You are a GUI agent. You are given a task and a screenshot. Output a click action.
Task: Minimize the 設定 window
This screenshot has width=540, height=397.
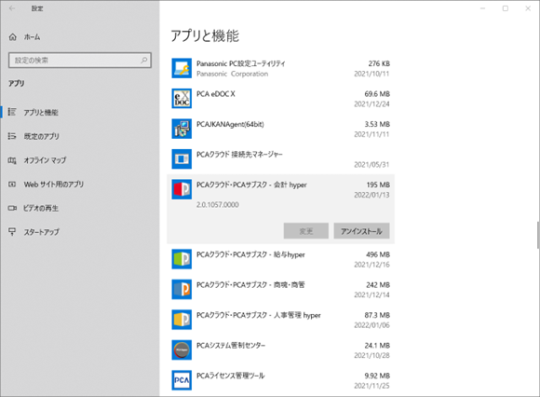pyautogui.click(x=482, y=8)
